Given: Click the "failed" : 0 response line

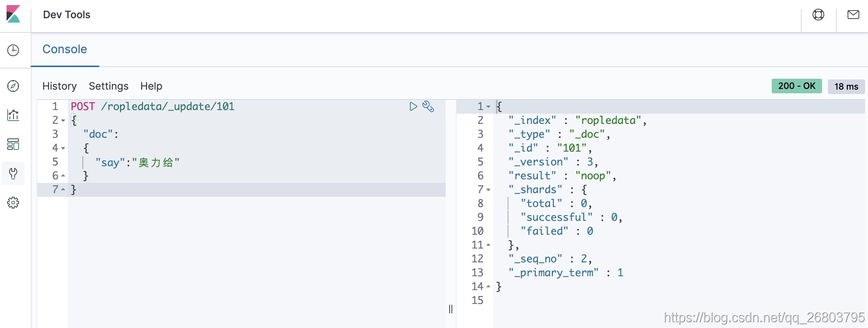Looking at the screenshot, I should 557,231.
